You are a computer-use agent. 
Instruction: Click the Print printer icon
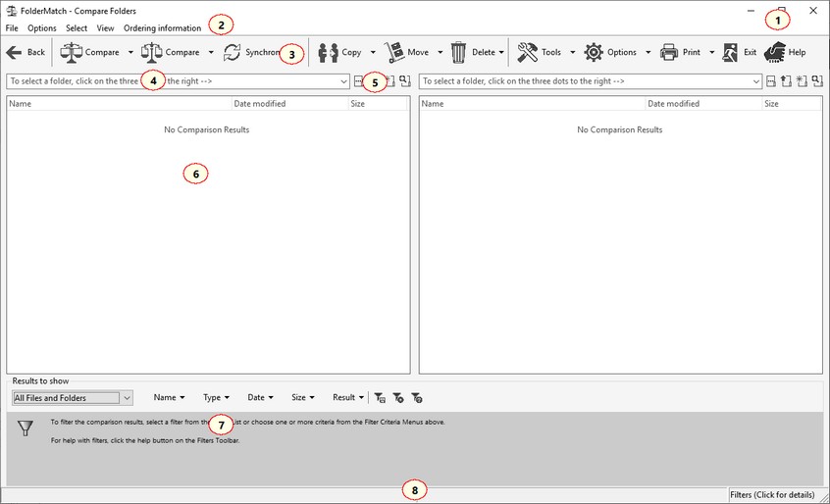point(669,52)
